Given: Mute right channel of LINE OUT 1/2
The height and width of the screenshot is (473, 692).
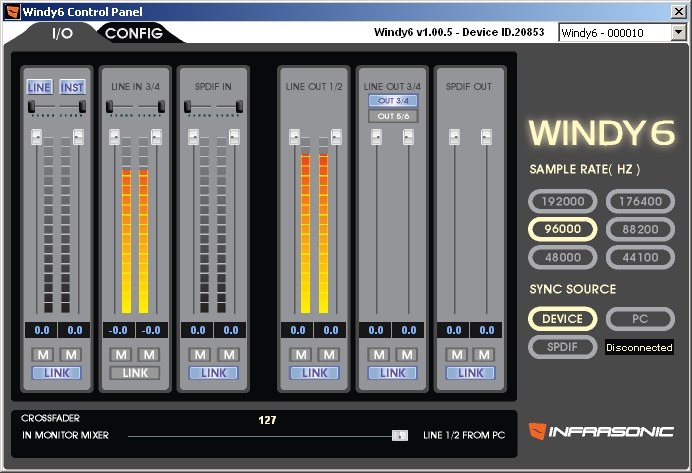Looking at the screenshot, I should tap(329, 355).
